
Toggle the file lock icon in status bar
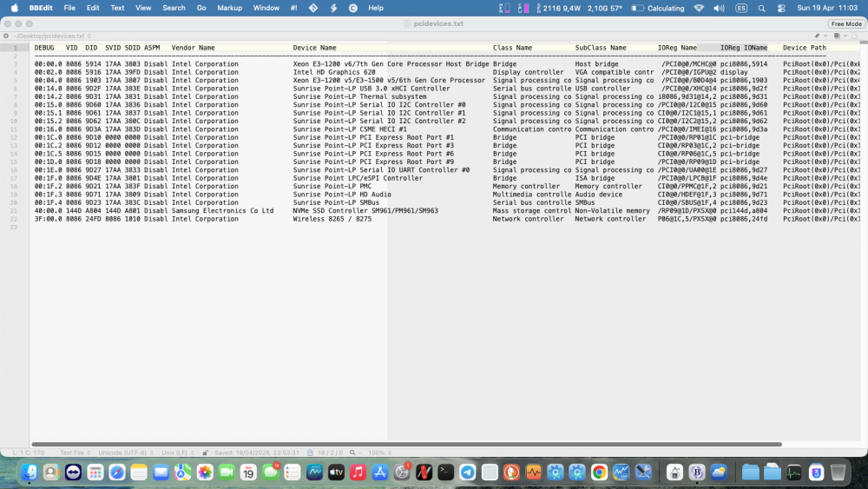pyautogui.click(x=205, y=453)
